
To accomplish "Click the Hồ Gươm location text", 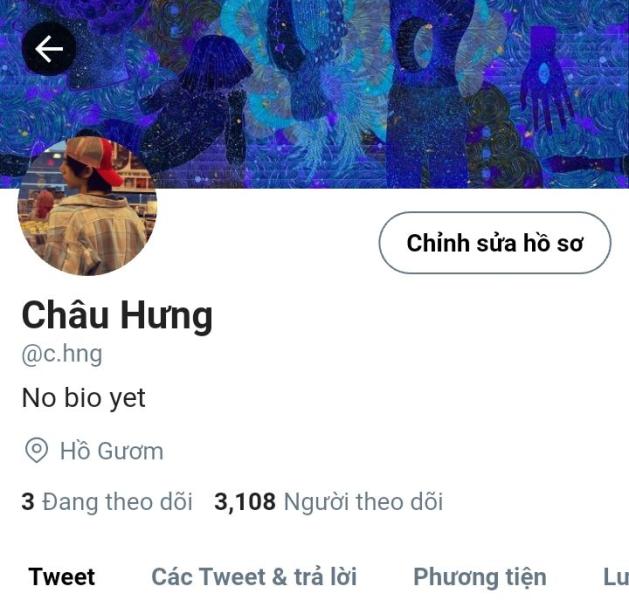I will [x=112, y=451].
